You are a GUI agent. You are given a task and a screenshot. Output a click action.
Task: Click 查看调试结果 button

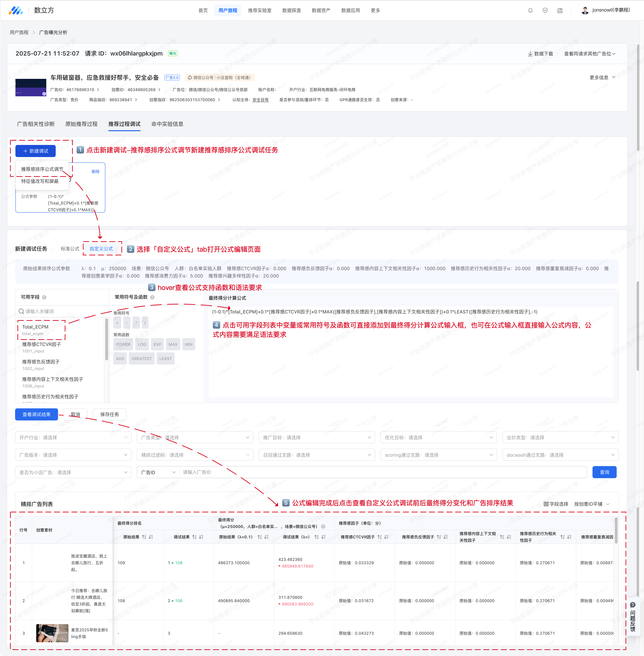pyautogui.click(x=37, y=414)
